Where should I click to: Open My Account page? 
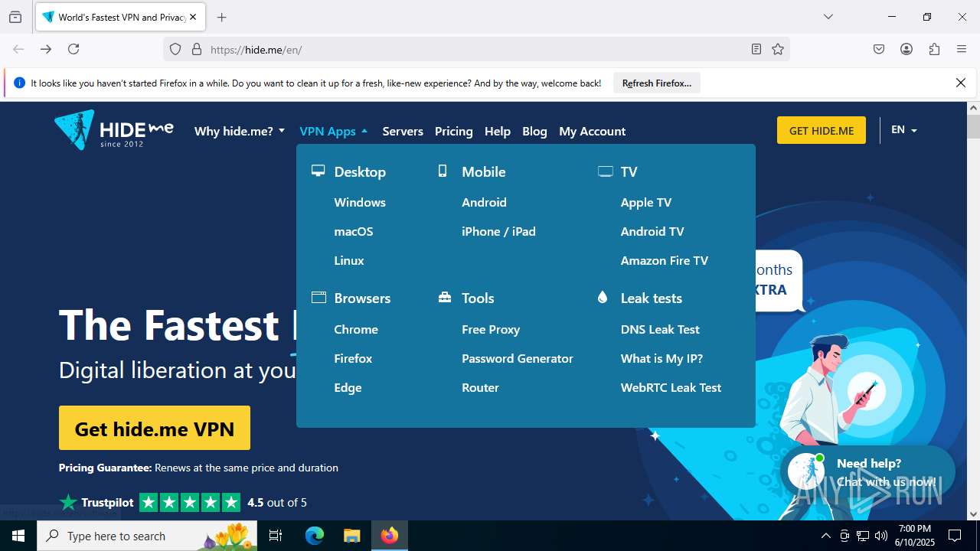tap(593, 131)
